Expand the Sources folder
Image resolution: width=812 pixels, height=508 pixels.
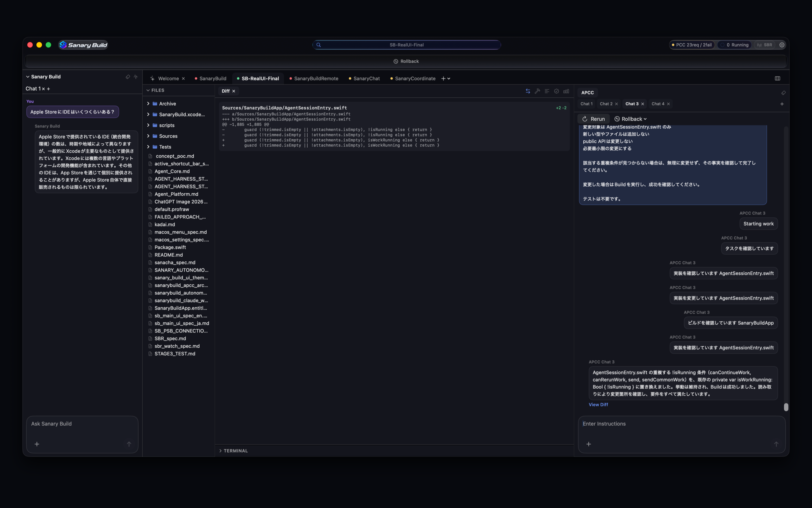tap(148, 136)
